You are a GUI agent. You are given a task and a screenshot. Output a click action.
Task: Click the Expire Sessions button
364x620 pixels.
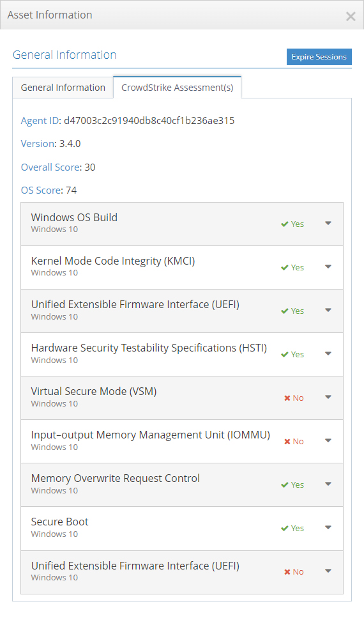pyautogui.click(x=319, y=57)
